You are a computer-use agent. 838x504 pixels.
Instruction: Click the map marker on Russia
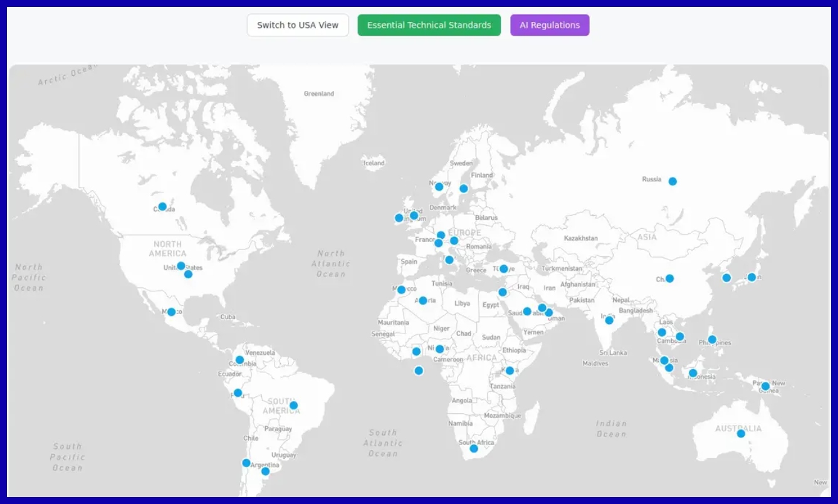tap(672, 181)
